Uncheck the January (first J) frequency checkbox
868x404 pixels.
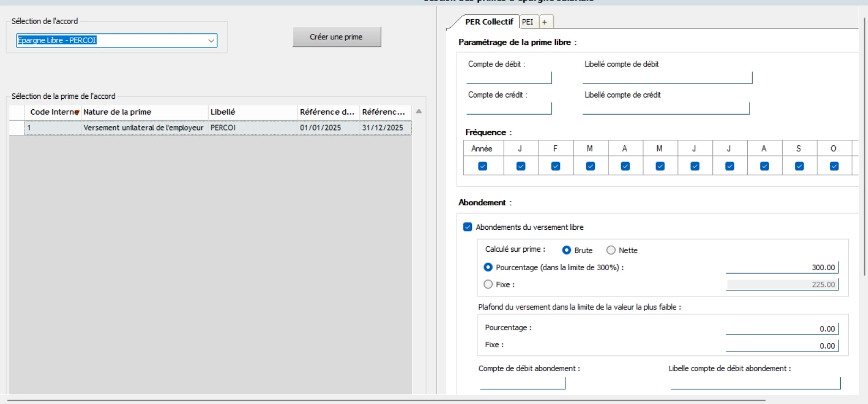pos(521,166)
